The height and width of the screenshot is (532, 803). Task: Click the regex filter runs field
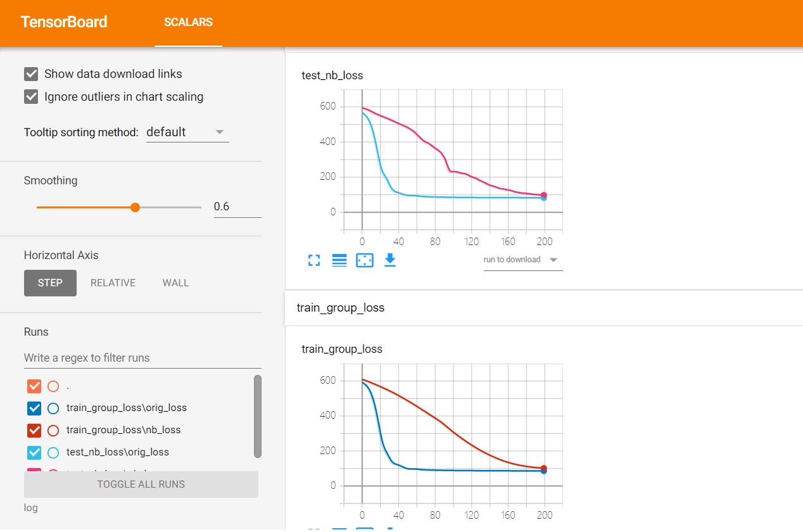142,358
